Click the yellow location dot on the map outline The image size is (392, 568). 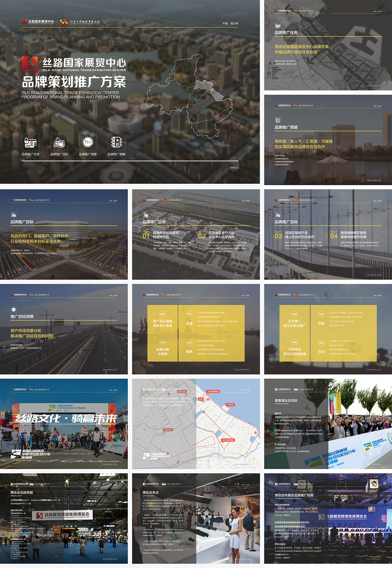point(212,90)
